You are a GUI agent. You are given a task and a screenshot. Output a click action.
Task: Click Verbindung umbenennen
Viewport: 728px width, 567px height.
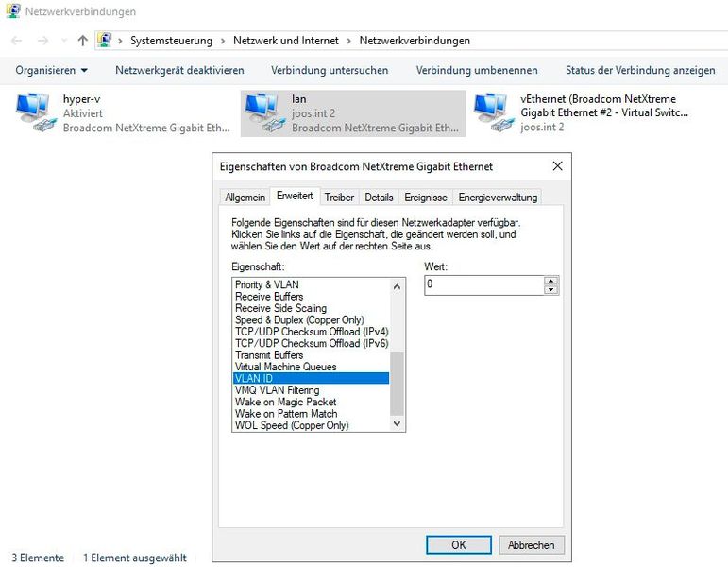pos(477,70)
